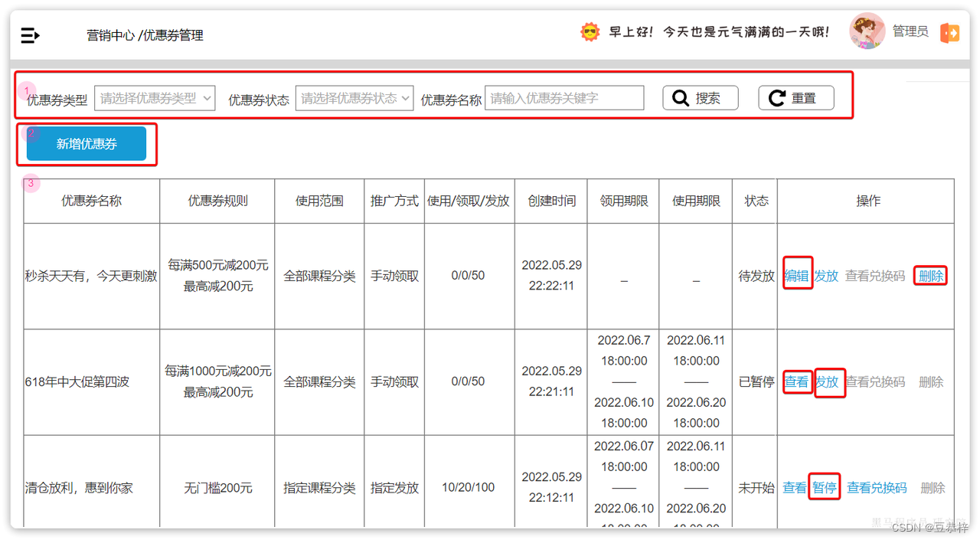980x540 pixels.
Task: Click 查看兑换码 in 秒杀天天有 row
Action: (x=875, y=276)
